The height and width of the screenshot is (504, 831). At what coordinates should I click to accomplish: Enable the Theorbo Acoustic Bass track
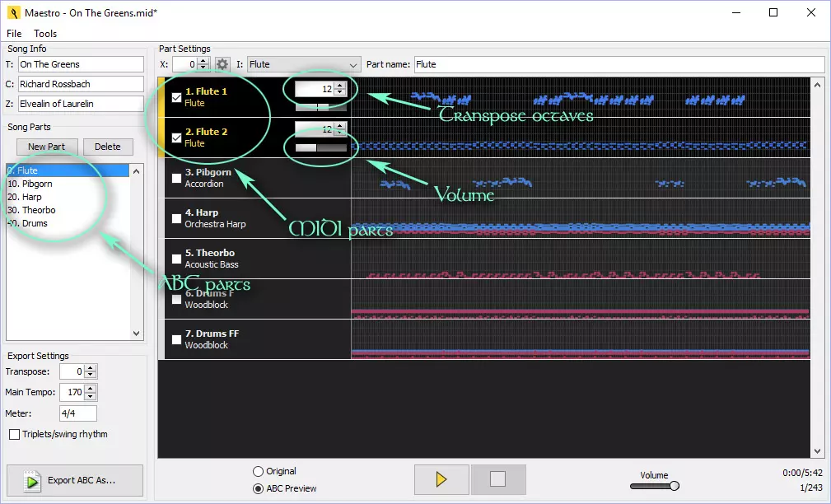tap(176, 259)
